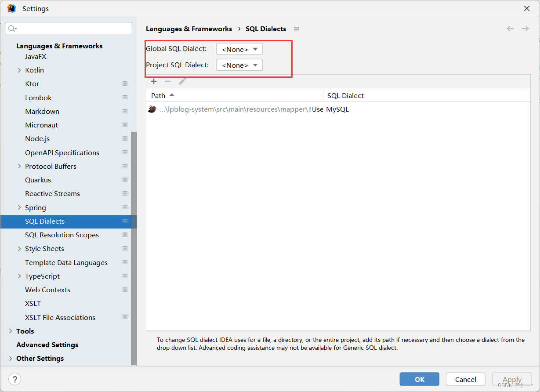The width and height of the screenshot is (540, 392).
Task: Click the project icon next to Markdown
Action: [125, 111]
